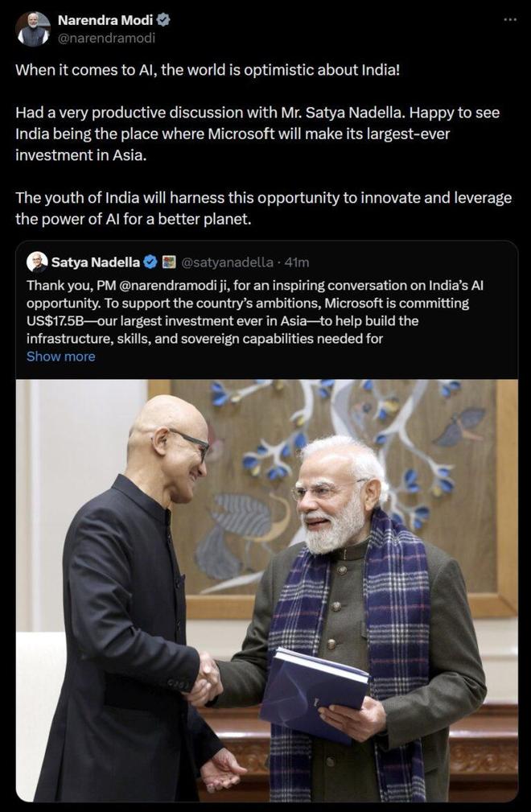This screenshot has width=531, height=812.
Task: Expand quoted post with Show more
Action: [60, 357]
